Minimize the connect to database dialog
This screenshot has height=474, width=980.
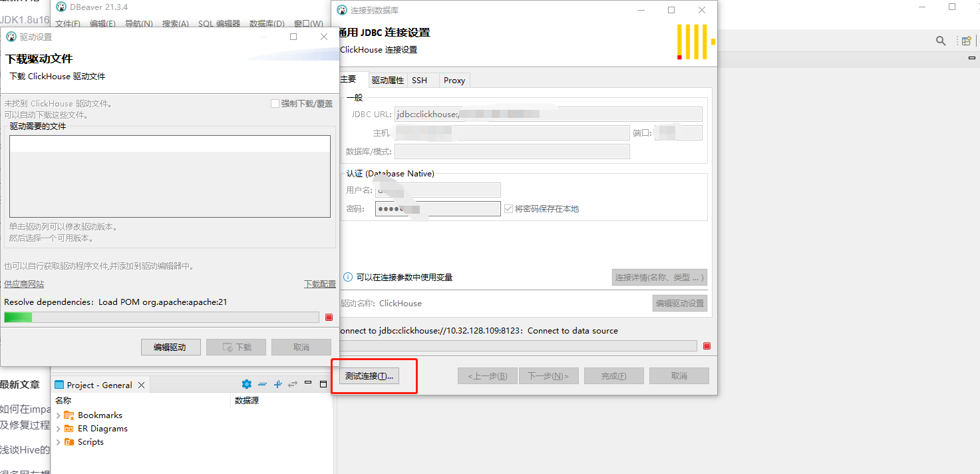[x=641, y=10]
